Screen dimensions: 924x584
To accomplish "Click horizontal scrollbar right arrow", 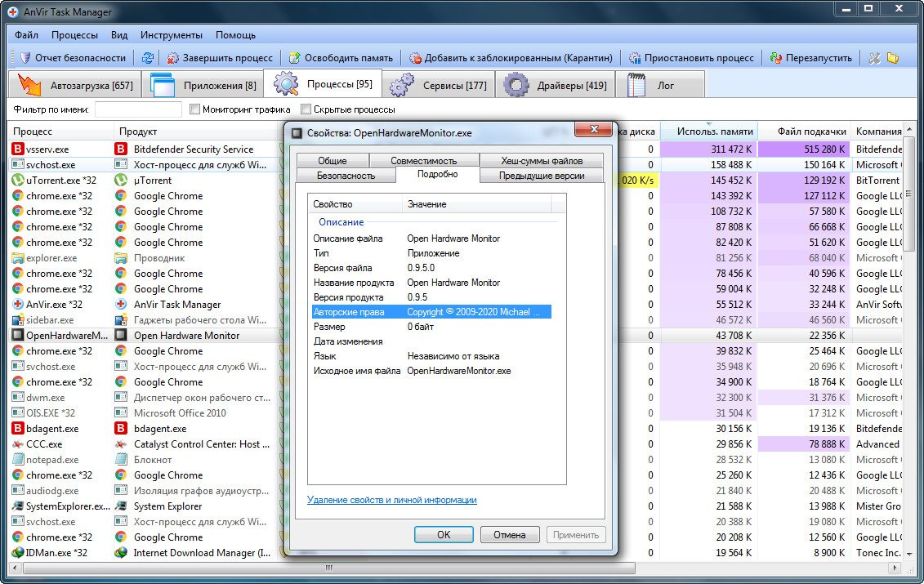I will [x=895, y=568].
